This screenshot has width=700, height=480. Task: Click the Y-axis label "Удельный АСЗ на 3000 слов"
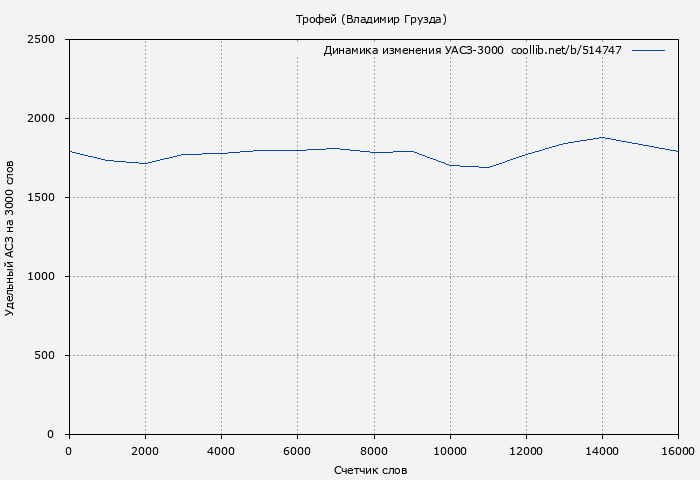10,237
